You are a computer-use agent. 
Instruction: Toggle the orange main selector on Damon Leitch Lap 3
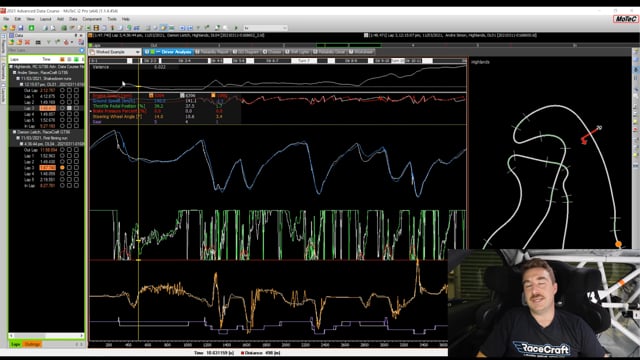[62, 168]
